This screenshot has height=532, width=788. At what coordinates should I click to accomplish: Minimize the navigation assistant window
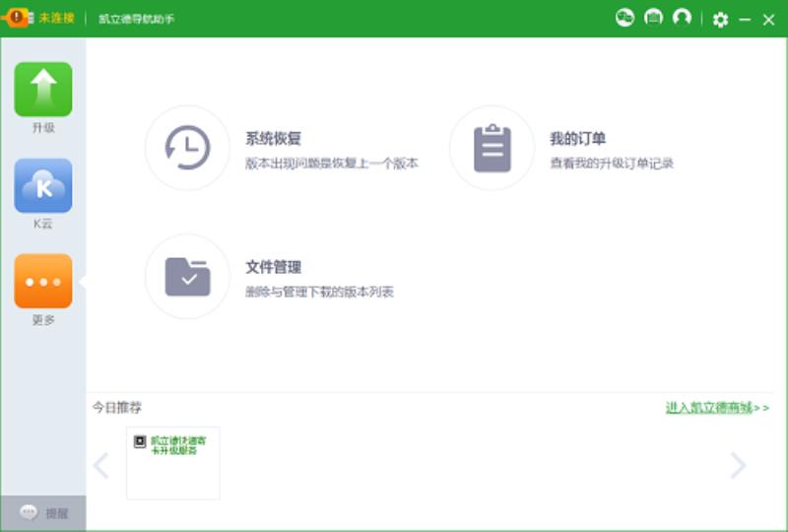point(745,20)
